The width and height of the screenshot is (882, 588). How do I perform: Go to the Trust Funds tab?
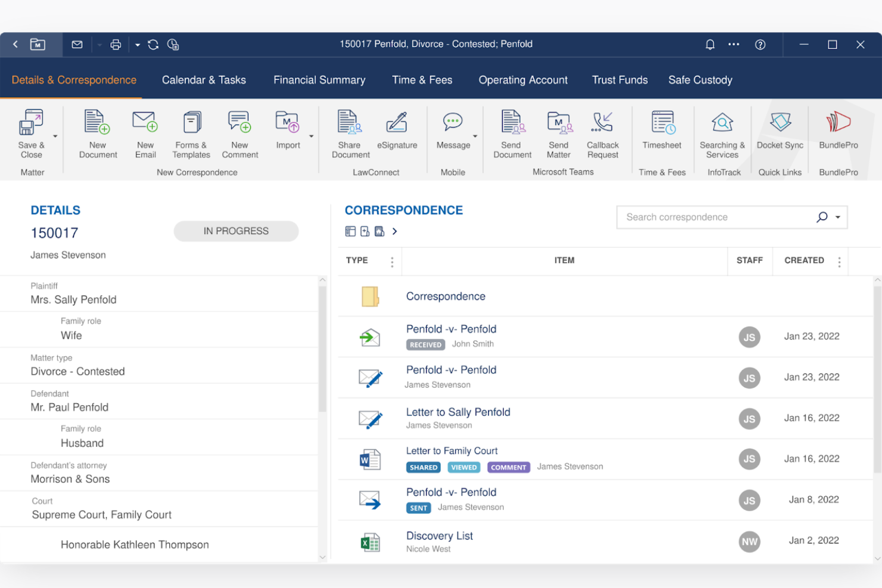[x=620, y=80]
